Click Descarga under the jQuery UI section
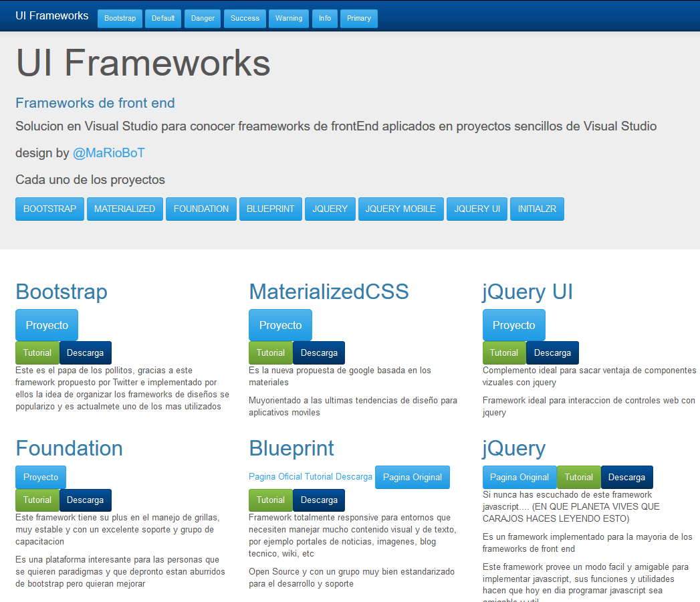The image size is (700, 602). 552,353
